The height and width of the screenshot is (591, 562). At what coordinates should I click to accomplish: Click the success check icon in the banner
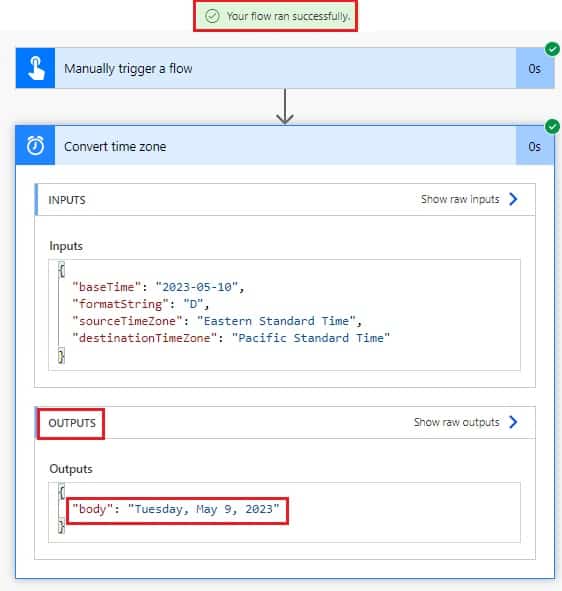(x=212, y=16)
